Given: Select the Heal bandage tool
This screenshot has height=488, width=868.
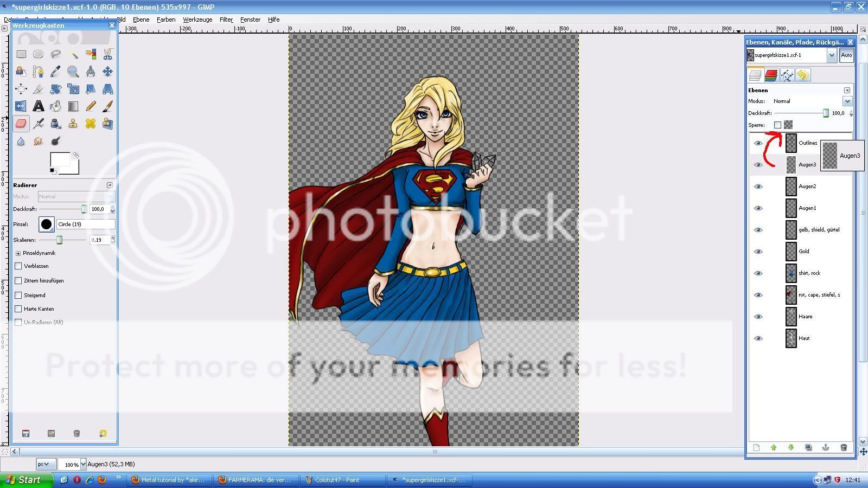Looking at the screenshot, I should coord(91,124).
